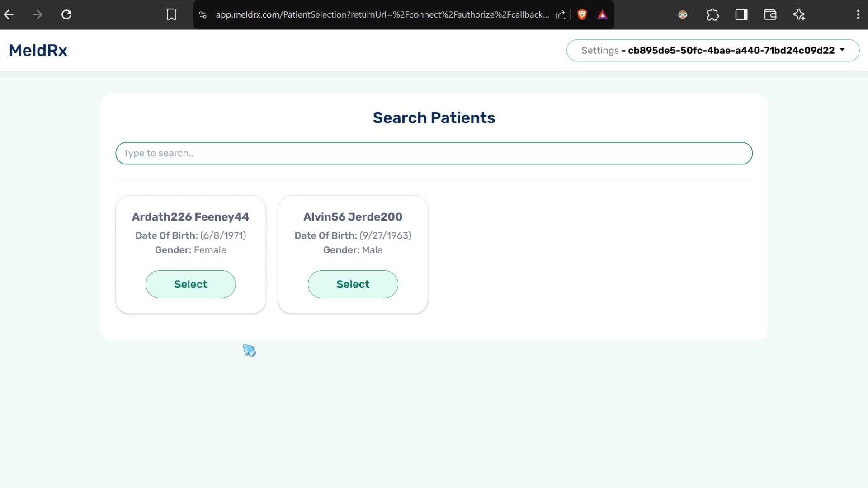Select patient Ardath226 Feeney44
This screenshot has width=868, height=488.
point(190,284)
